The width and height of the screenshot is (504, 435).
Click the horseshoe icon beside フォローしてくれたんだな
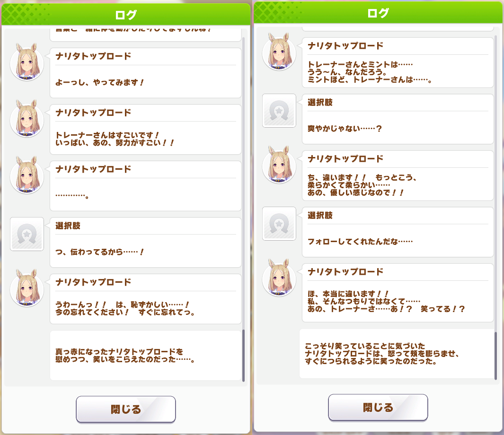[279, 224]
